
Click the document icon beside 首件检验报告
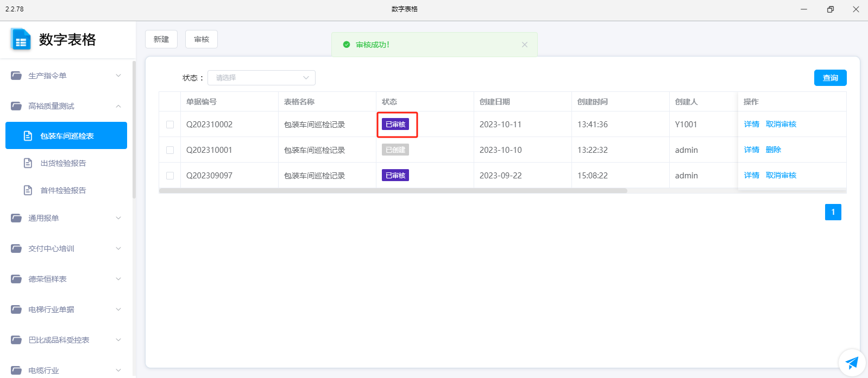click(x=28, y=190)
